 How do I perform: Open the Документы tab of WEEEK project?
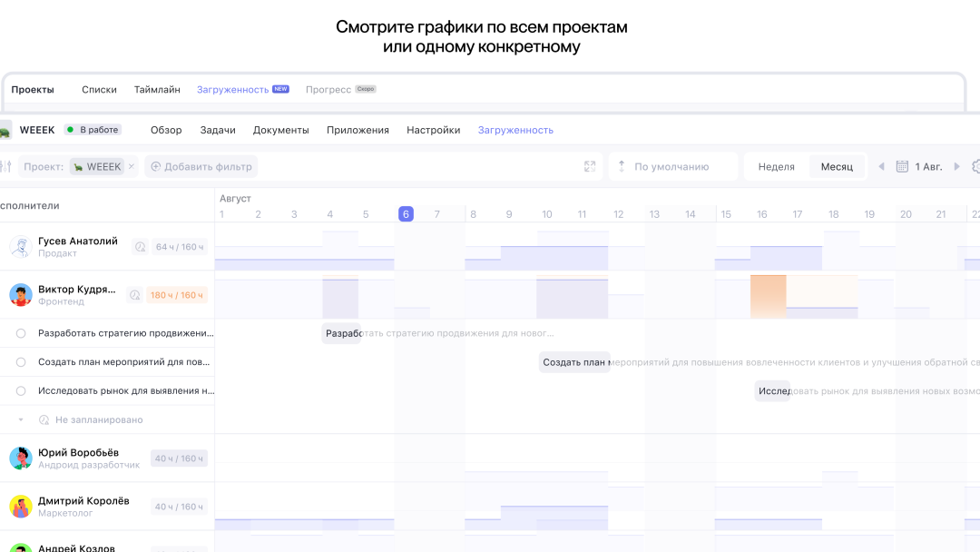[280, 130]
